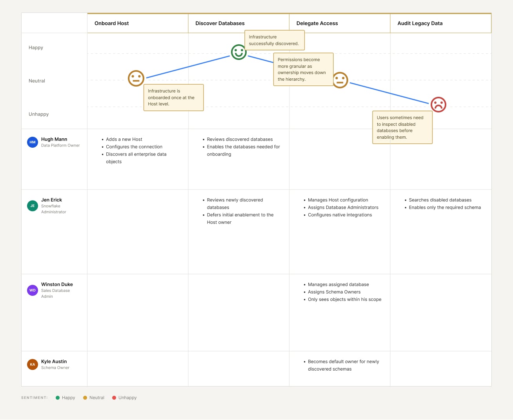Screen dimensions: 513x420
Task: Click 'Manages assigned database' bullet
Action: 338,284
